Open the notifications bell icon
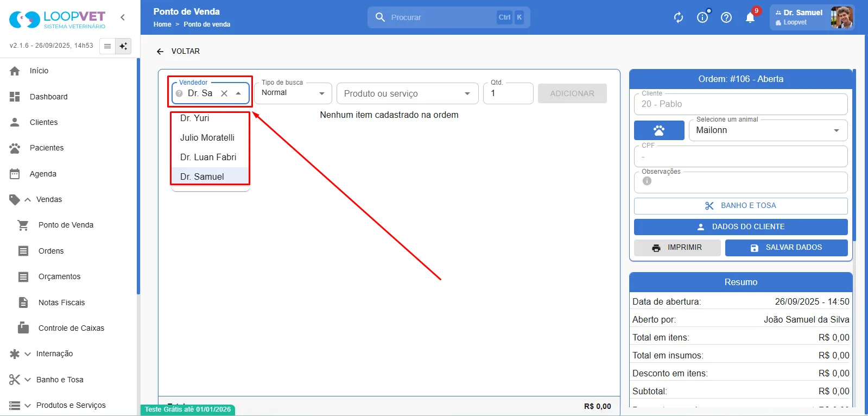This screenshot has height=416, width=868. (x=750, y=17)
